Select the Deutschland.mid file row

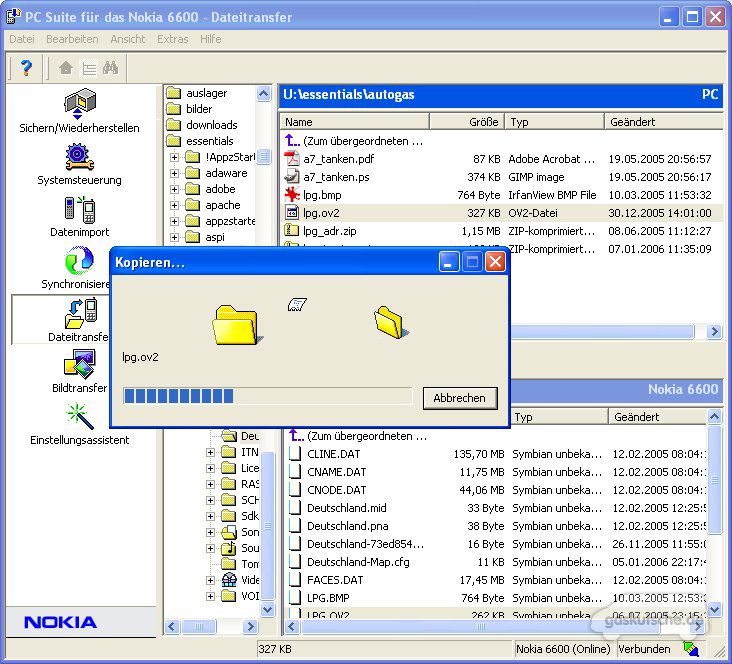click(x=497, y=508)
